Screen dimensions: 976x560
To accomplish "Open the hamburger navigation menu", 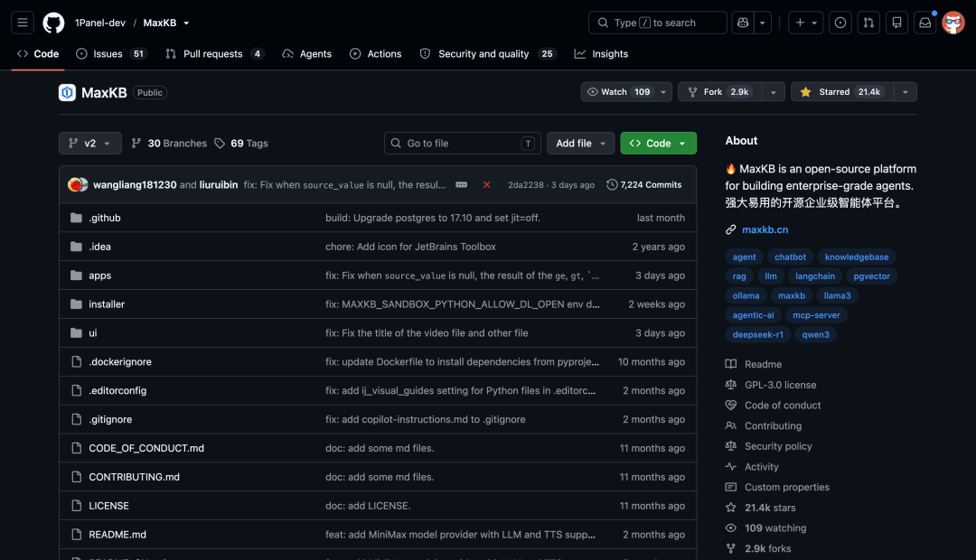I will click(23, 23).
